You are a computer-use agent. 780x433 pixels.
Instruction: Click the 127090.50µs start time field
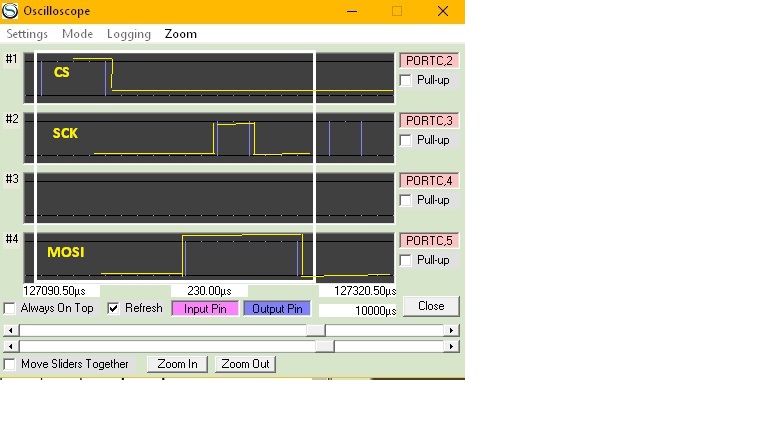pyautogui.click(x=61, y=291)
